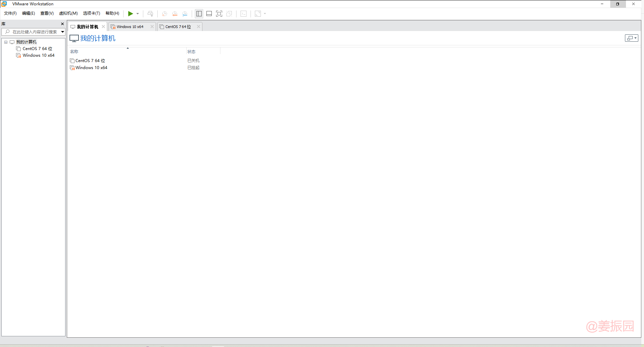Click the 已关机 status cell

[x=193, y=61]
